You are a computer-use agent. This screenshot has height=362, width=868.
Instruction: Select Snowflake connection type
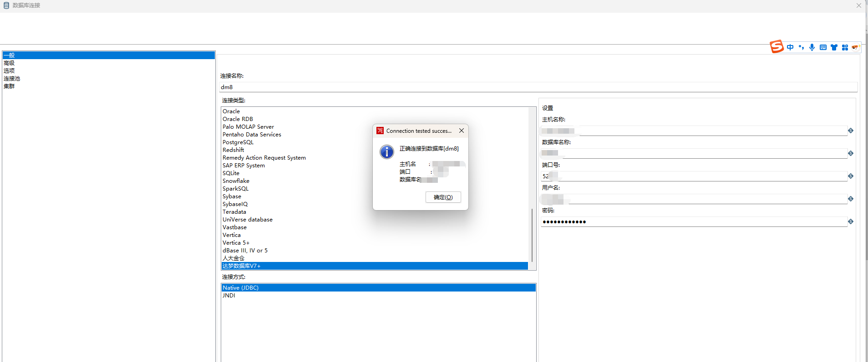pos(375,181)
